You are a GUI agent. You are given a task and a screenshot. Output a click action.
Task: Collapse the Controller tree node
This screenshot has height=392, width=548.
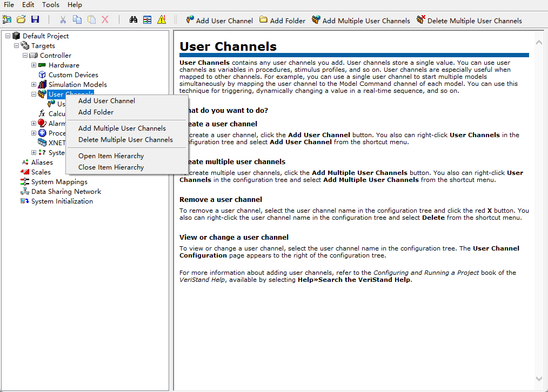25,55
